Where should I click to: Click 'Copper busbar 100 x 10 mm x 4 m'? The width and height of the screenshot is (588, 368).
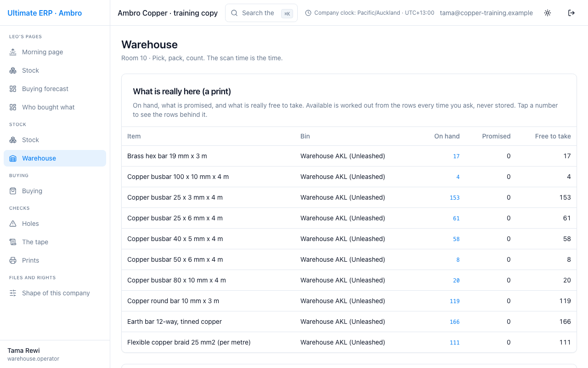(178, 177)
